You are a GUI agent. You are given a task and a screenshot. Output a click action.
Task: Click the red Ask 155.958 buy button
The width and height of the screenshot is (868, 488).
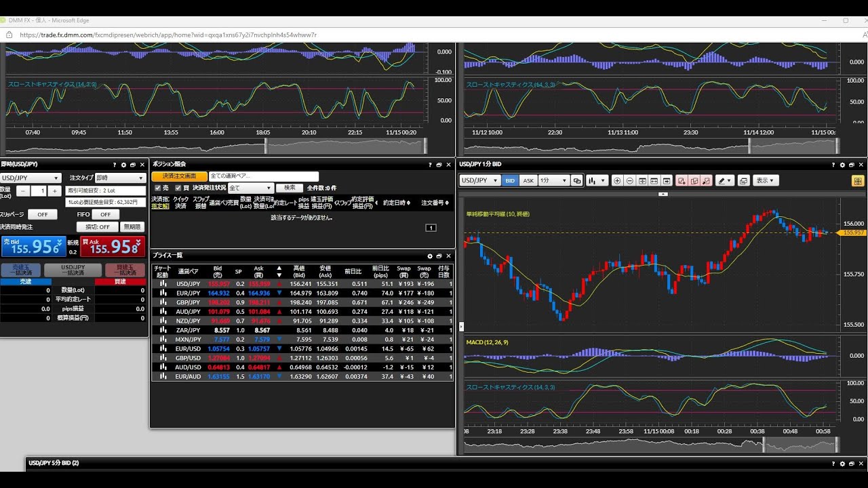(113, 246)
